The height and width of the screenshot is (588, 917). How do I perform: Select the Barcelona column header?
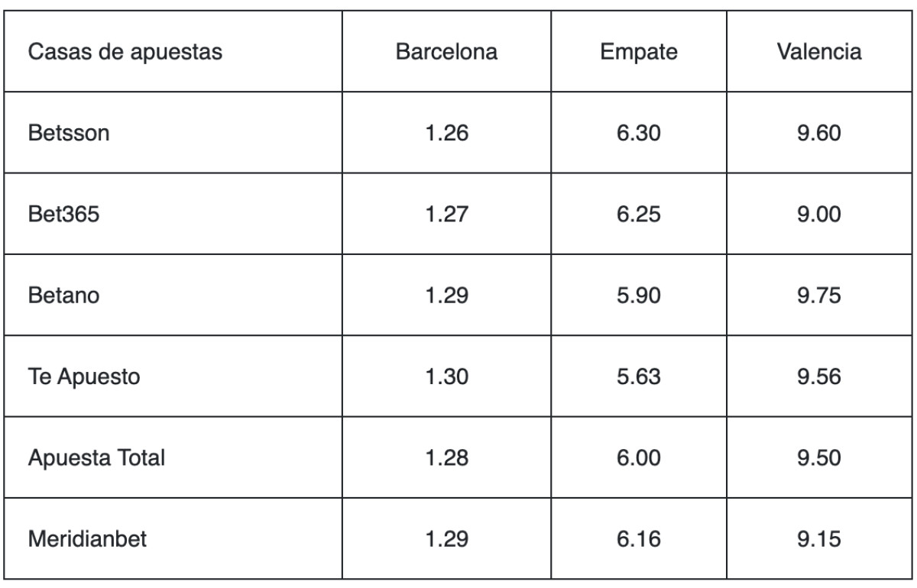(x=447, y=53)
